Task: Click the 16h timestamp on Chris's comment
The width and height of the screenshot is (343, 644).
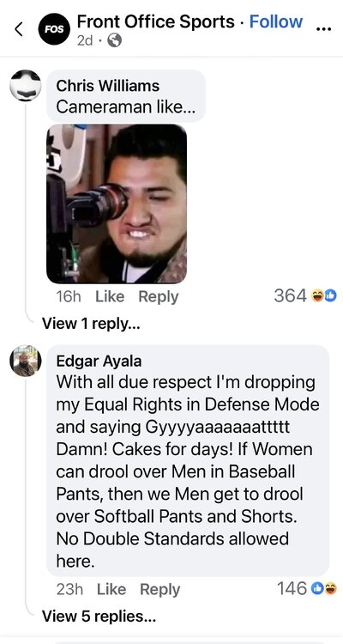Action: tap(69, 296)
